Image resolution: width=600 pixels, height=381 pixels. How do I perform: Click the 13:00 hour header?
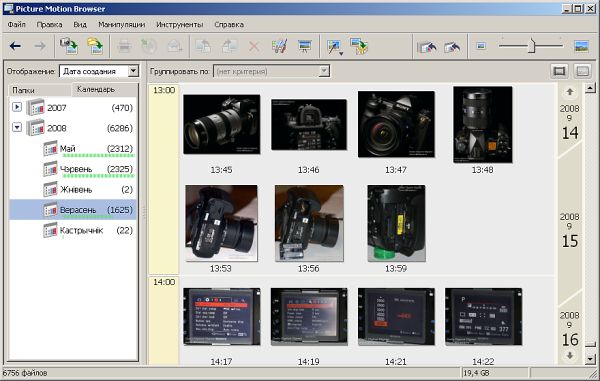(x=164, y=90)
